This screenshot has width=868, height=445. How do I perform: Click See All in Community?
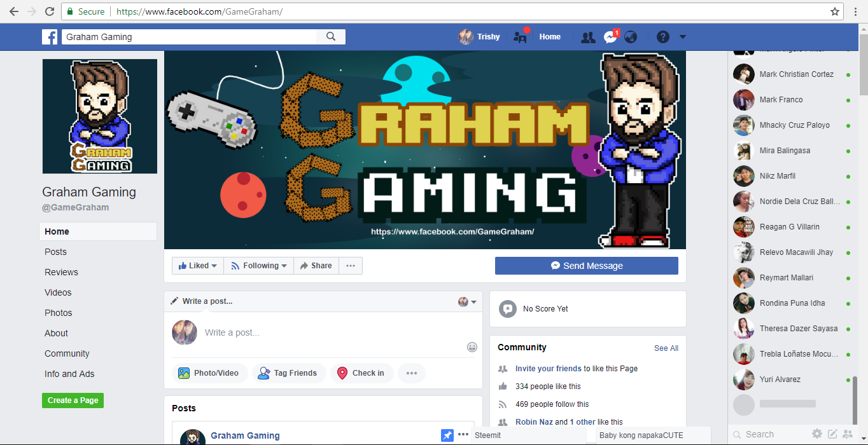[666, 348]
